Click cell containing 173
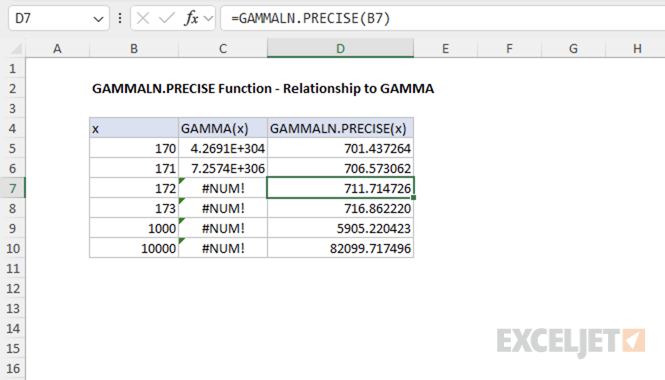Screen dimensions: 665x380 pos(134,208)
